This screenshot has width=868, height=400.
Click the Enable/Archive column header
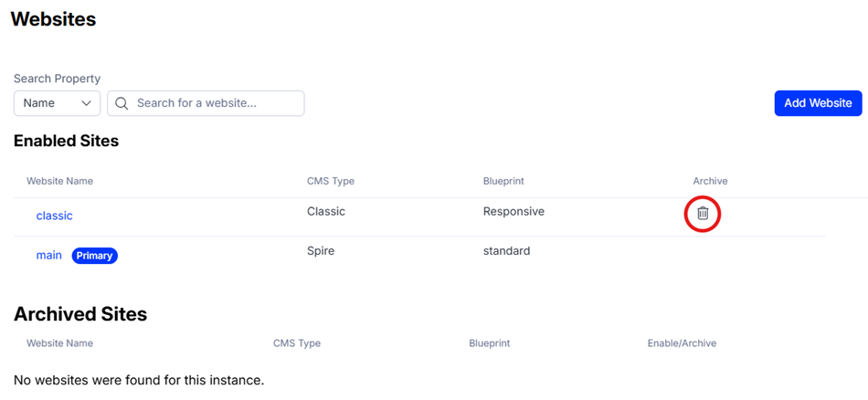coord(681,343)
